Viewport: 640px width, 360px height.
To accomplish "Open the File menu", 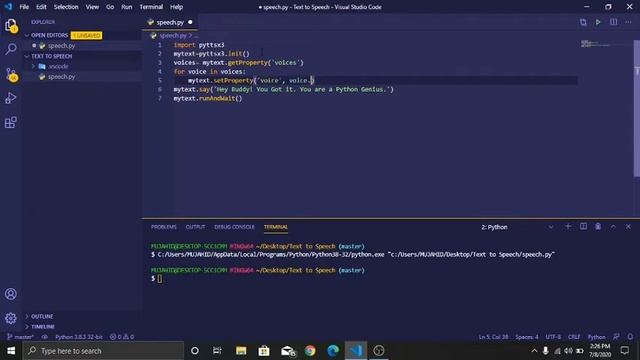I will (24, 7).
